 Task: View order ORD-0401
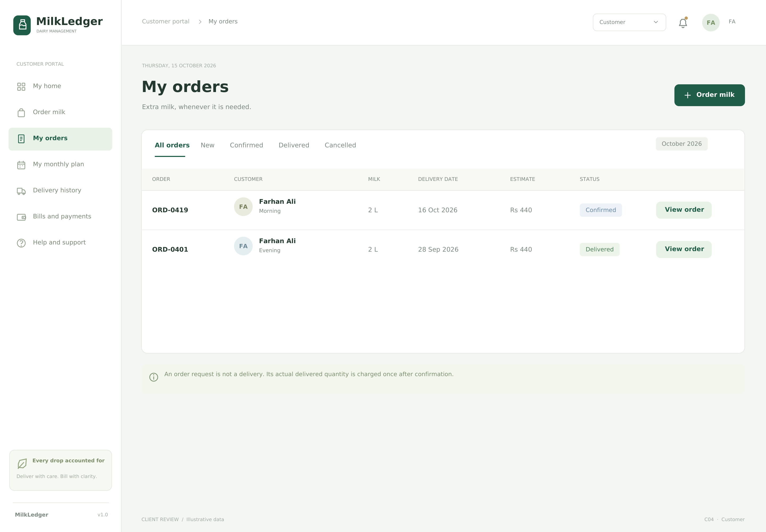tap(684, 249)
